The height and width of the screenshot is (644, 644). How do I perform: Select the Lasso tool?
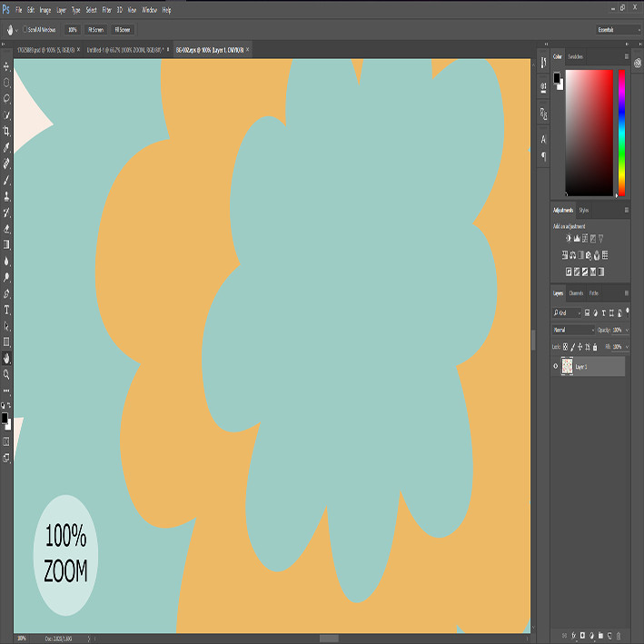tap(6, 99)
